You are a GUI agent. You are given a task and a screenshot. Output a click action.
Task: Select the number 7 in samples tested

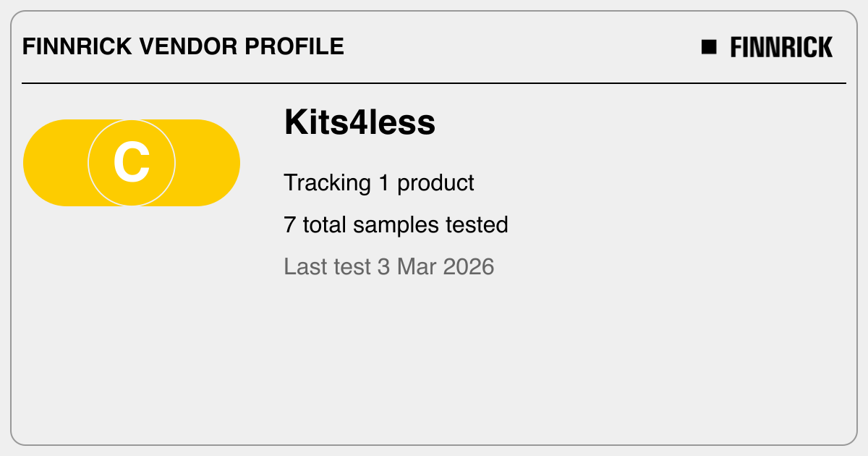(x=290, y=225)
